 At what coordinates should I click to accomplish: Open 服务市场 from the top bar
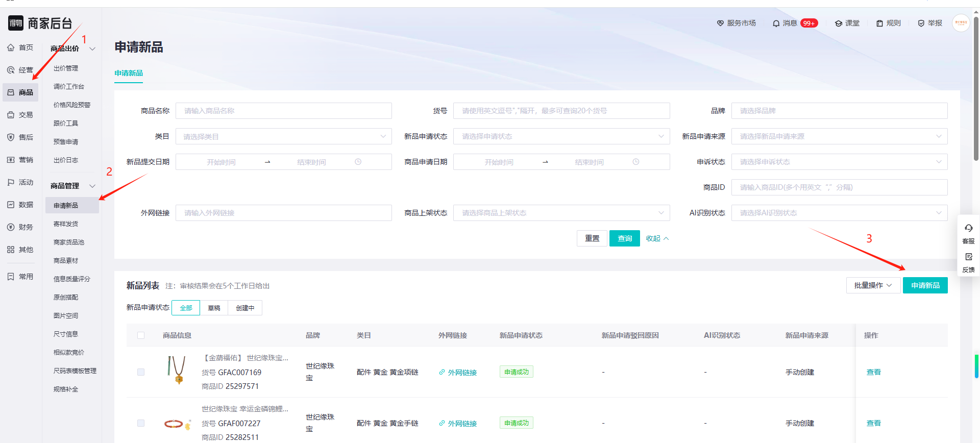pos(736,23)
